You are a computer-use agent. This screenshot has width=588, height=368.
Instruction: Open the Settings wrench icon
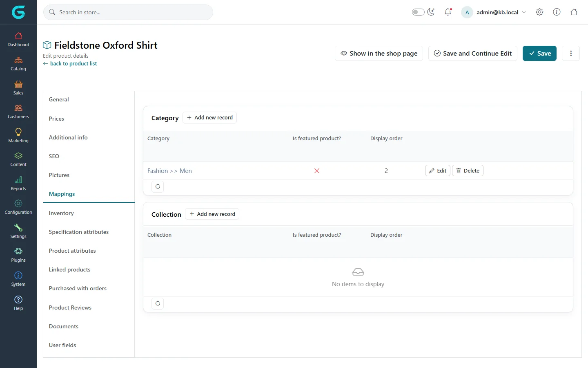(x=18, y=227)
